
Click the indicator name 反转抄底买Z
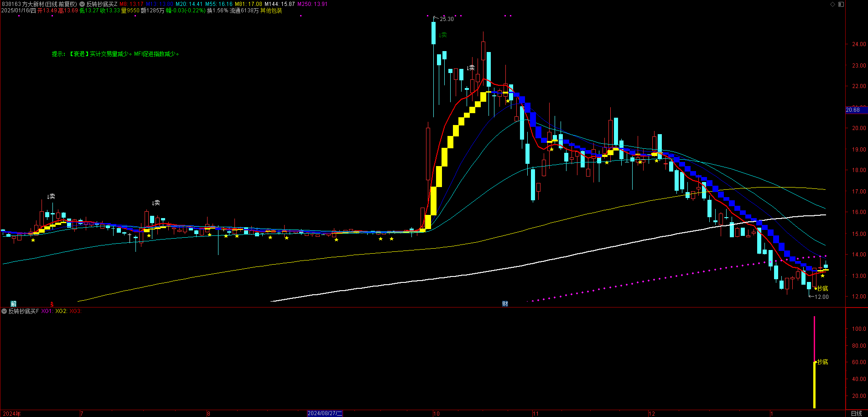pyautogui.click(x=102, y=4)
